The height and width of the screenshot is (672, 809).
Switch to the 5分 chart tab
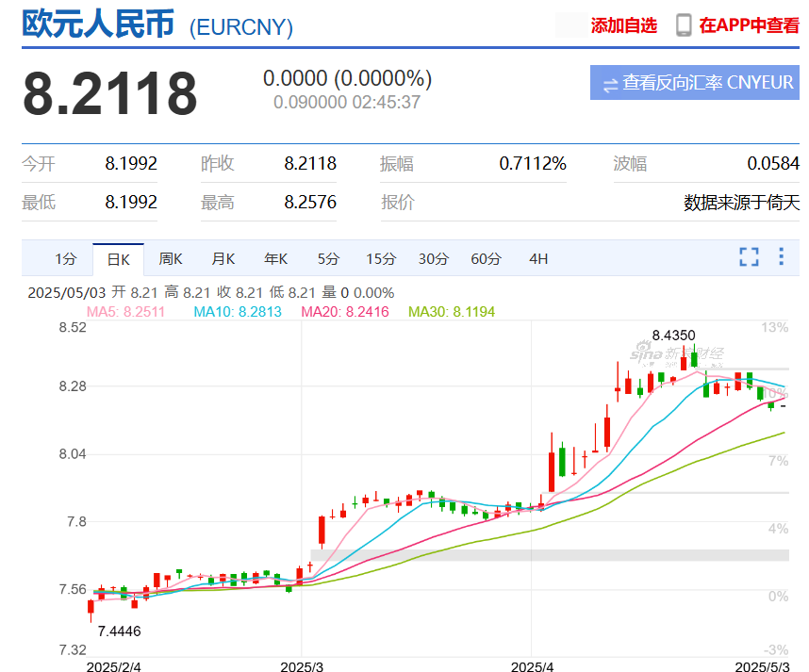coord(328,259)
